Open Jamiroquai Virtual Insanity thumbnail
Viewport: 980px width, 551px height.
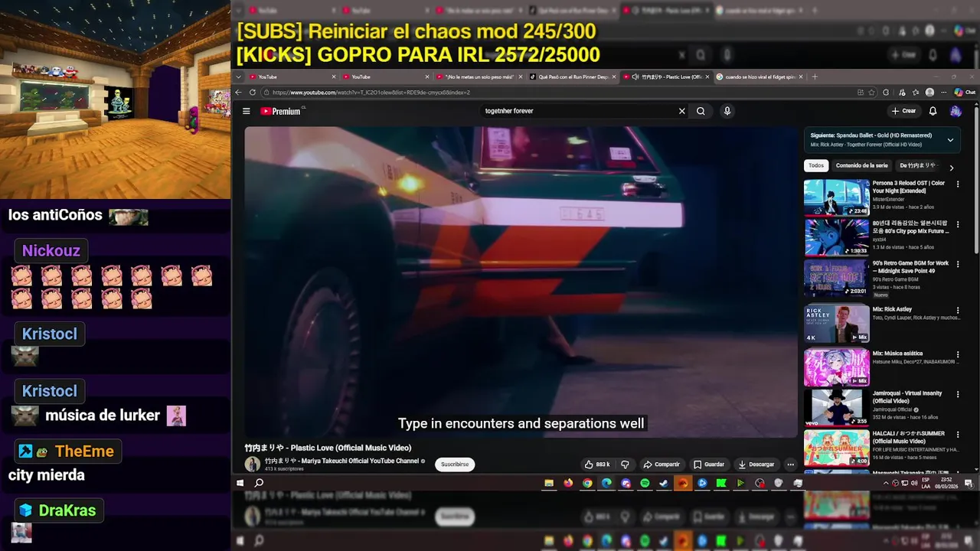(836, 408)
